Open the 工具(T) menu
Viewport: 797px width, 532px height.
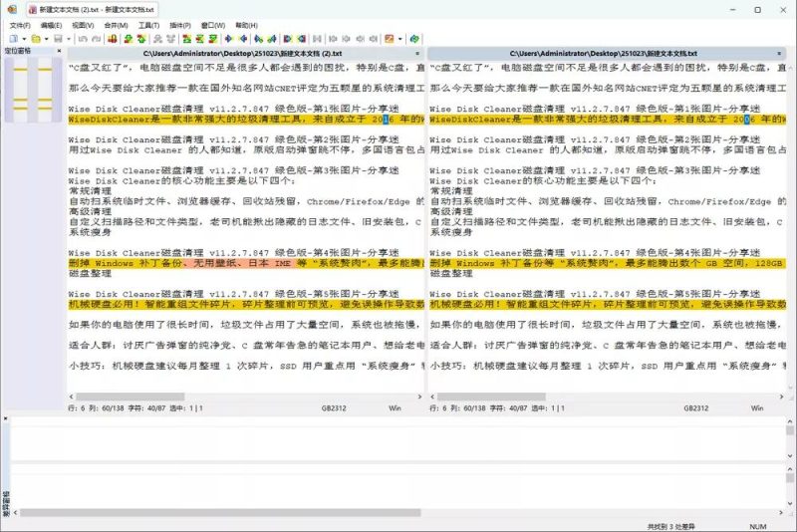pyautogui.click(x=148, y=25)
